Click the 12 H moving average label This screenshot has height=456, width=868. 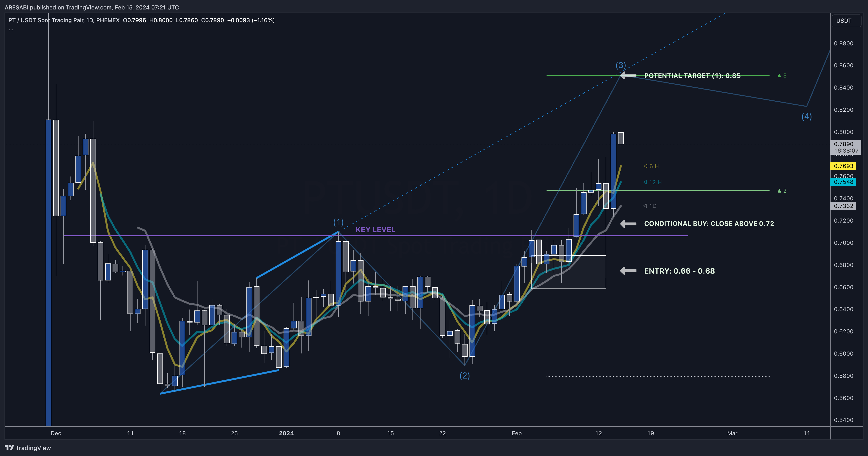tap(652, 182)
